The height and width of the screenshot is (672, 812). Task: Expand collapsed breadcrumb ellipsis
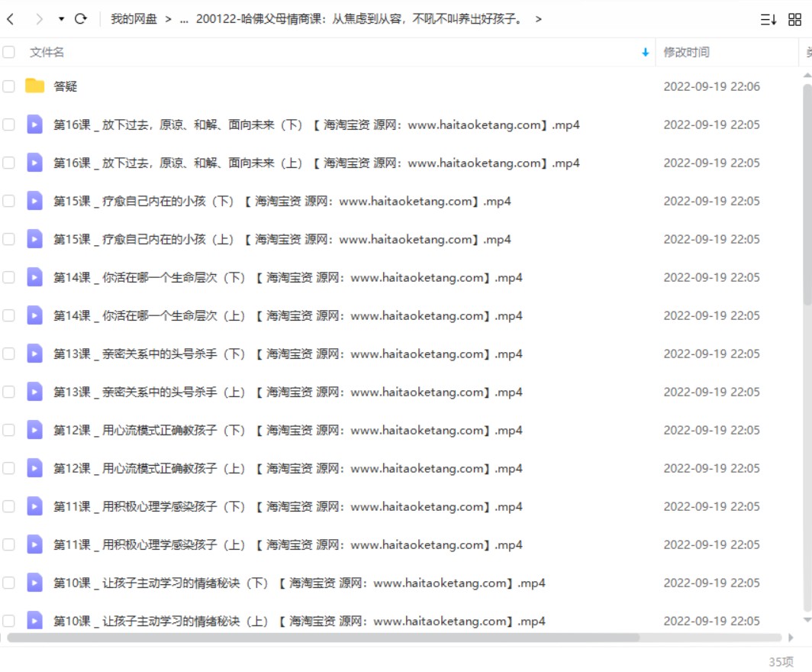[x=184, y=19]
